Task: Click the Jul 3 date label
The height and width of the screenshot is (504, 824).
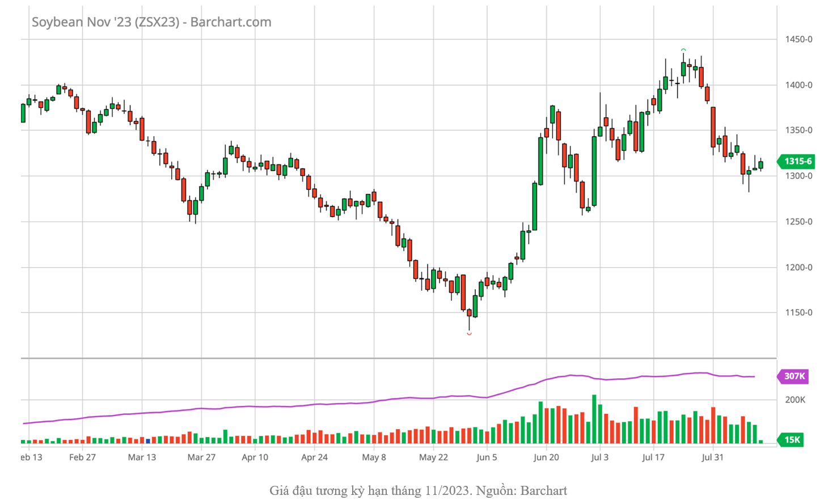Action: [x=599, y=457]
